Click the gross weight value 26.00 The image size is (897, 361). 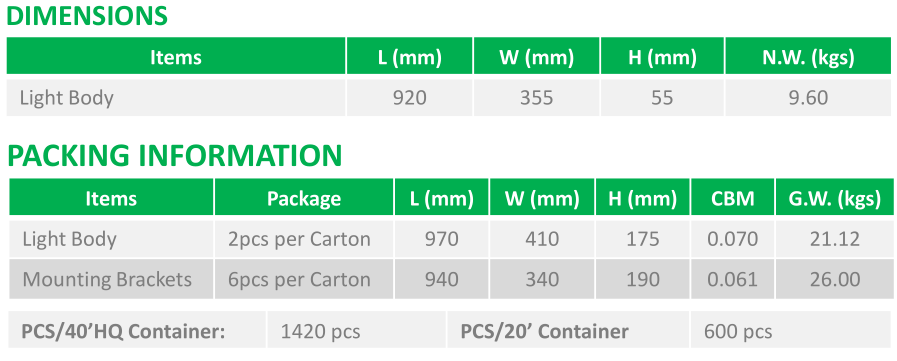click(x=835, y=279)
